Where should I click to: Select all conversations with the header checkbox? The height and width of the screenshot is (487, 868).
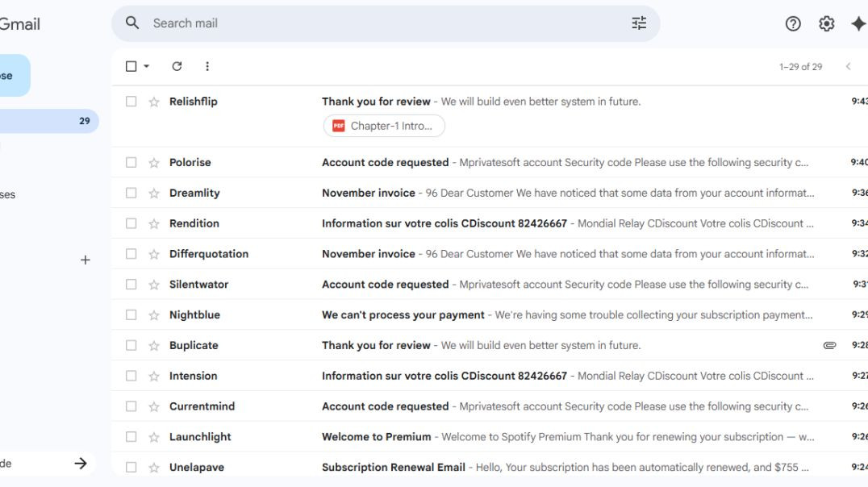[x=131, y=66]
